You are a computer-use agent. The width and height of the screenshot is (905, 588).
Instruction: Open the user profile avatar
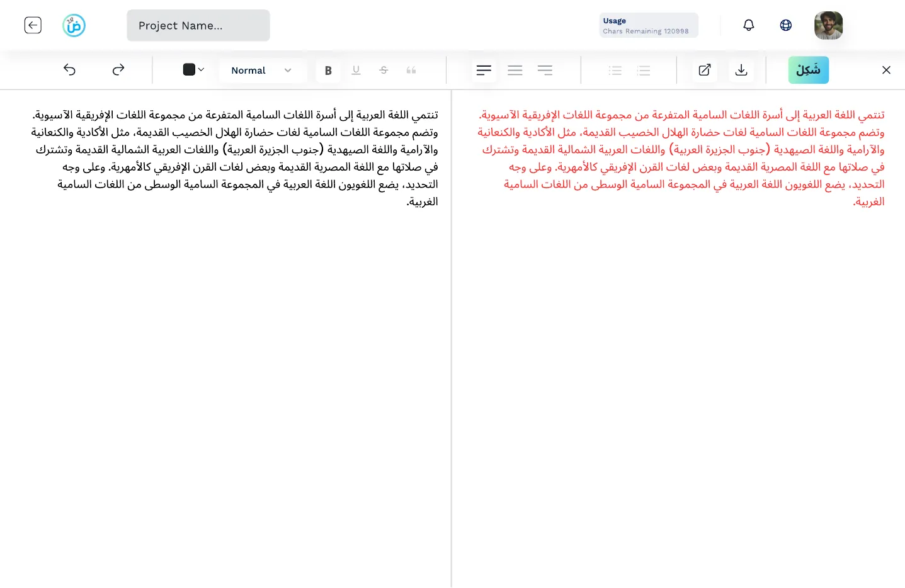[828, 25]
